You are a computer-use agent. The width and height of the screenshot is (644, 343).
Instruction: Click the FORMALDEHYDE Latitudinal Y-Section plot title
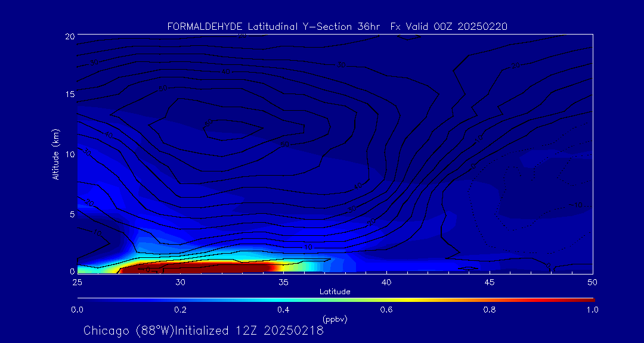click(338, 27)
